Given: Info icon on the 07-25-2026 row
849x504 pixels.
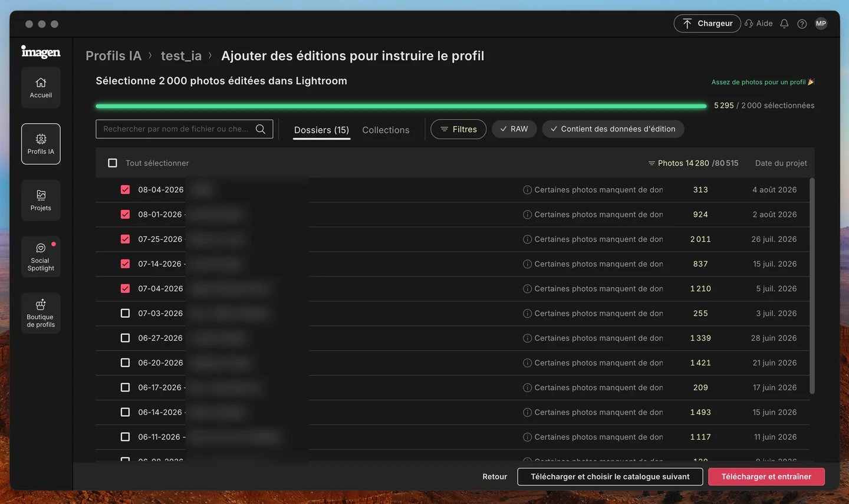Looking at the screenshot, I should (x=527, y=239).
